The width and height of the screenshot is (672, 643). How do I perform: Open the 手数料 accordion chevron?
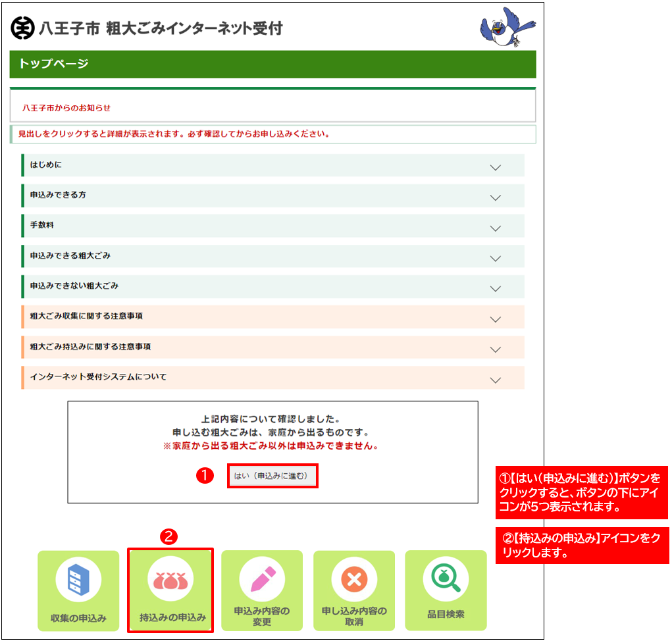(x=496, y=228)
